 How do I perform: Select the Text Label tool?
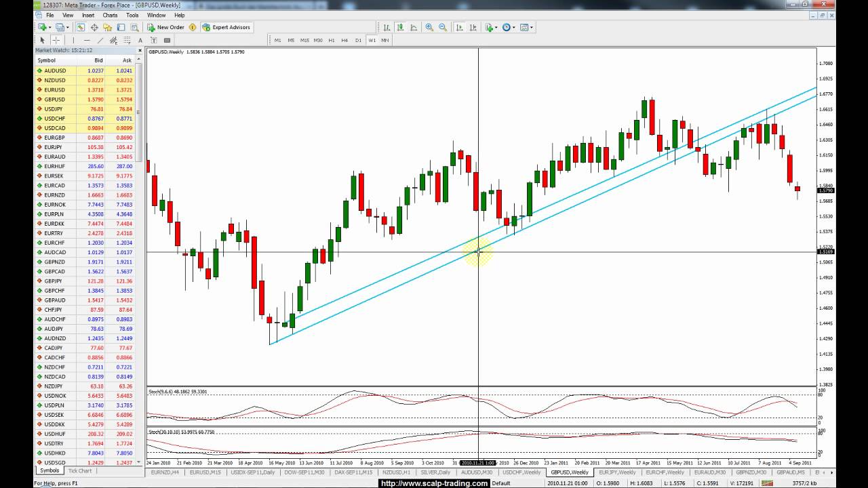pos(154,40)
